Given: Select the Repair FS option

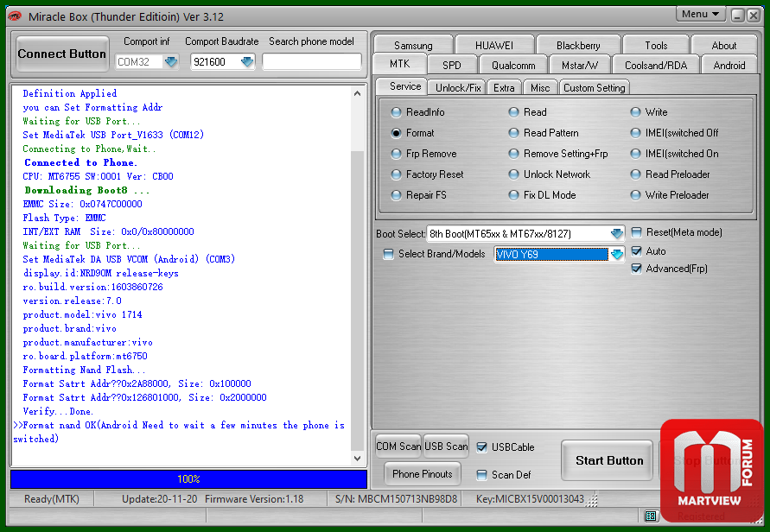Looking at the screenshot, I should pos(419,195).
